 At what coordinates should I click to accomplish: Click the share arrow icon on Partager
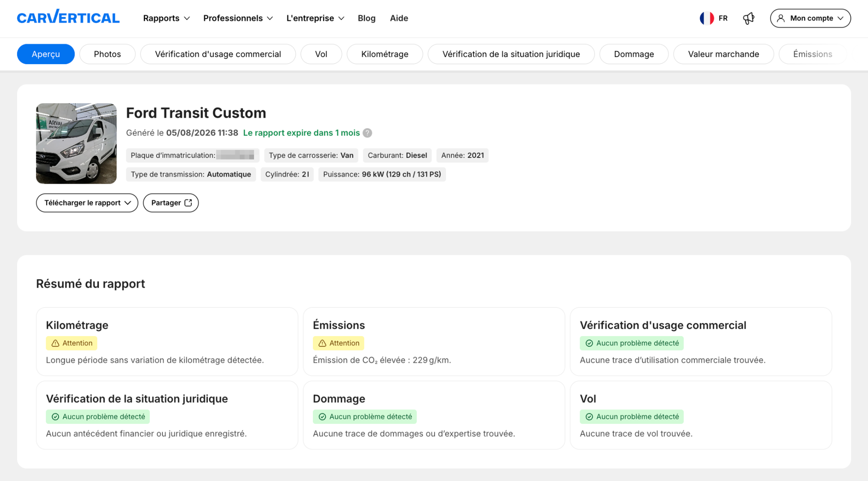[x=188, y=203]
